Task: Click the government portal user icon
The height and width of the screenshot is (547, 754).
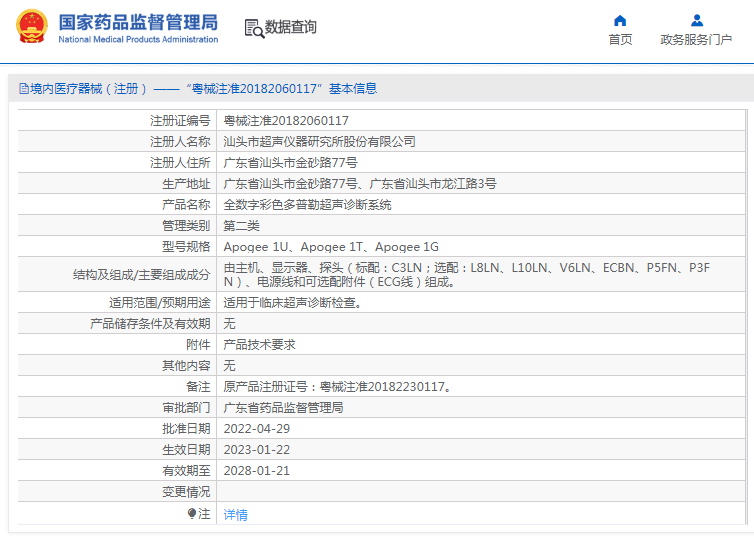Action: click(697, 21)
